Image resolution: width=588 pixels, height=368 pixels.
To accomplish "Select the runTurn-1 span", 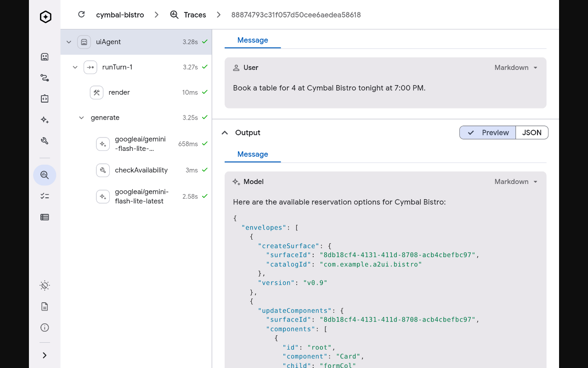I will click(136, 67).
